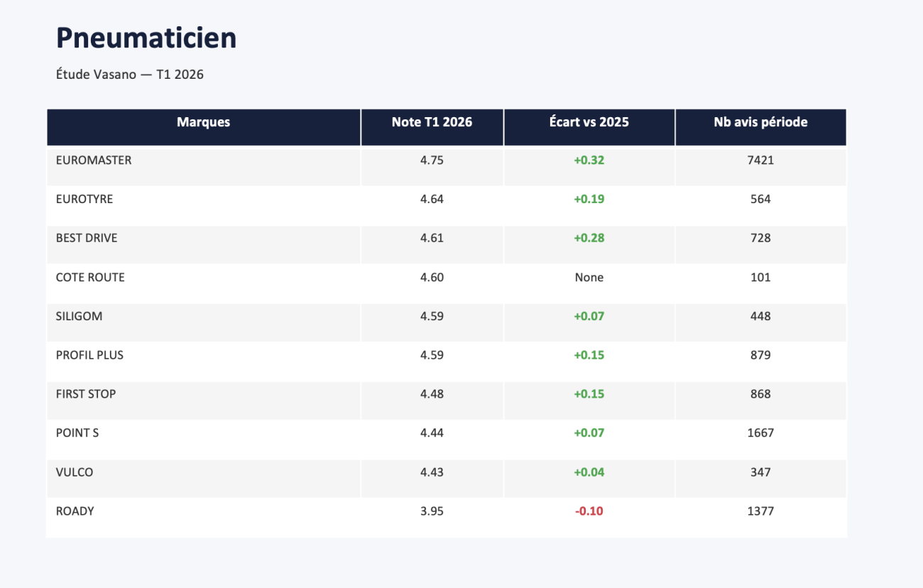The width and height of the screenshot is (923, 588).
Task: Select the EUROMASTER +0.32 green value
Action: coord(589,160)
